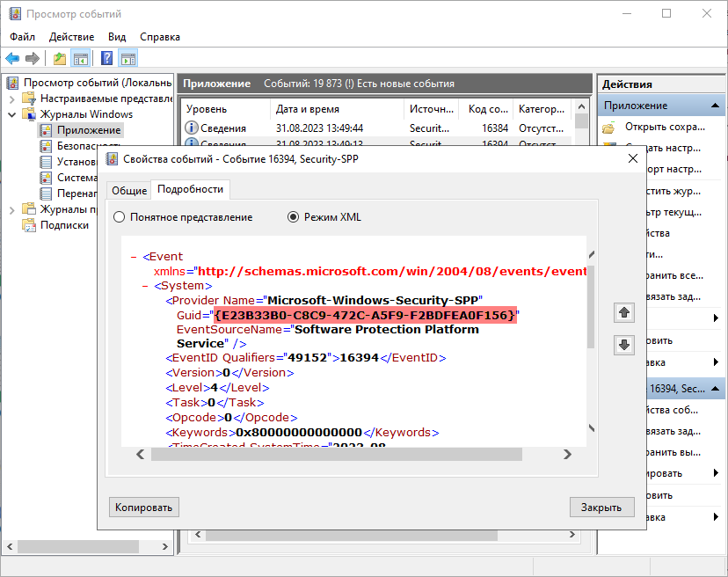Collapse the 16394 event actions section

pyautogui.click(x=715, y=389)
